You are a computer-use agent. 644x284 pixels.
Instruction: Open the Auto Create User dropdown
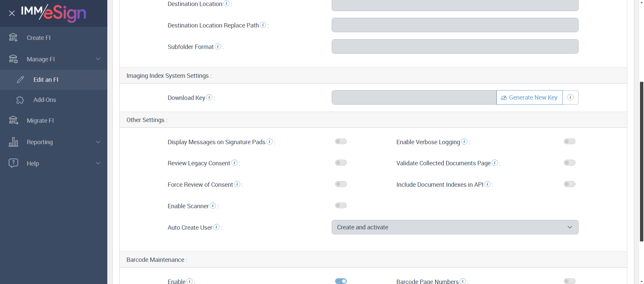click(x=455, y=227)
